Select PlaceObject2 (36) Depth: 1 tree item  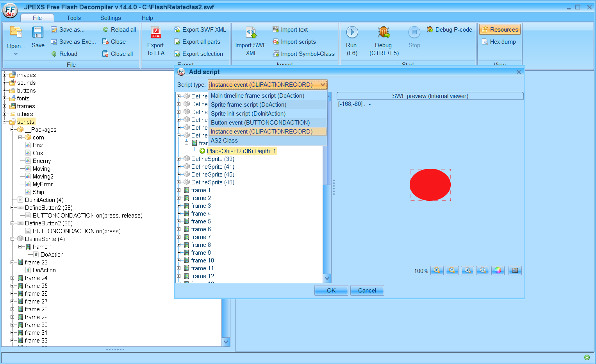tap(241, 151)
